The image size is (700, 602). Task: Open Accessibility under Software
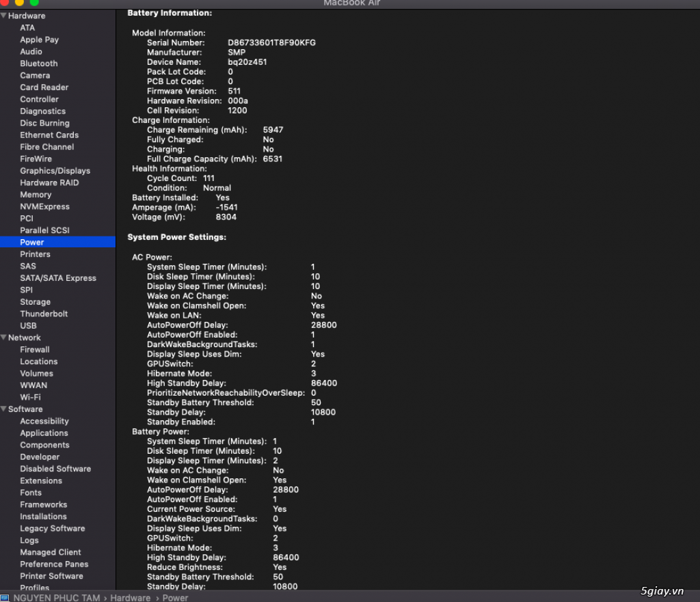pyautogui.click(x=44, y=422)
